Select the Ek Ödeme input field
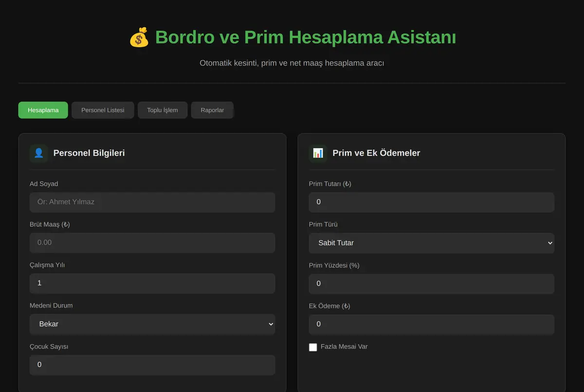Screen dimensions: 584x392 point(432,324)
